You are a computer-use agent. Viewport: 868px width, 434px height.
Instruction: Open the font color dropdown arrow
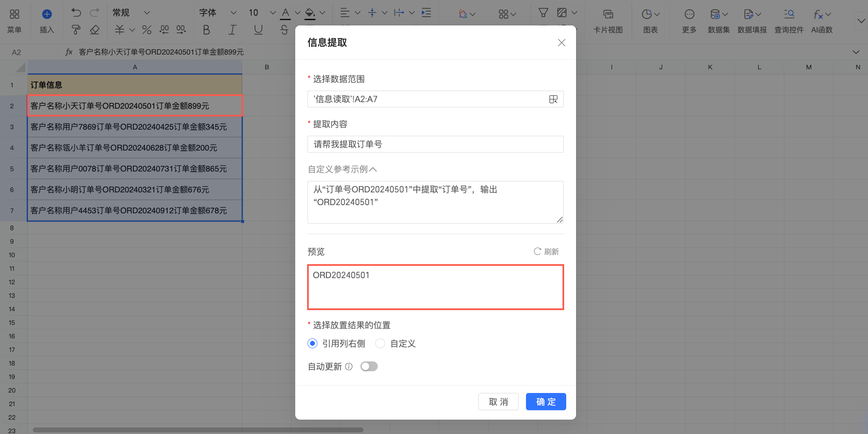point(298,13)
